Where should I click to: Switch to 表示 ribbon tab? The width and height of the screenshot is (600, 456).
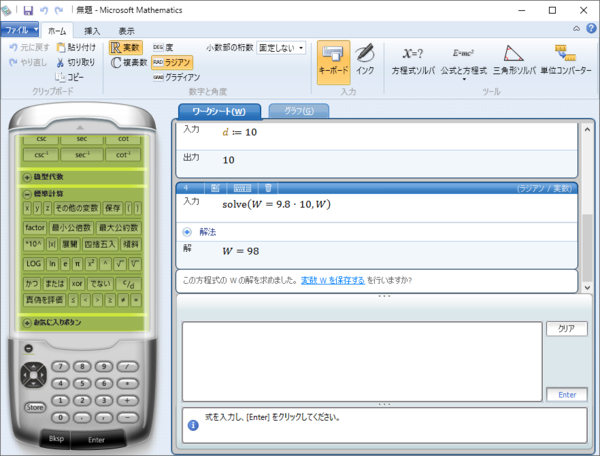(126, 31)
